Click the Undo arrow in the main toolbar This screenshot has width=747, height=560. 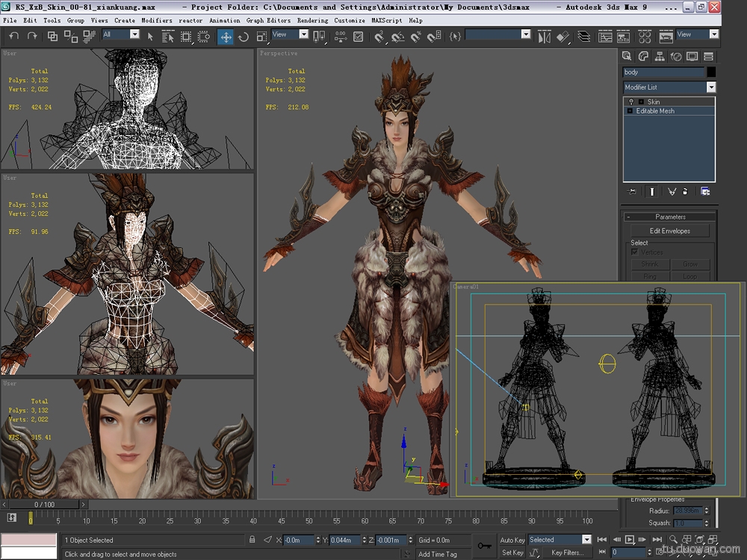tap(14, 36)
